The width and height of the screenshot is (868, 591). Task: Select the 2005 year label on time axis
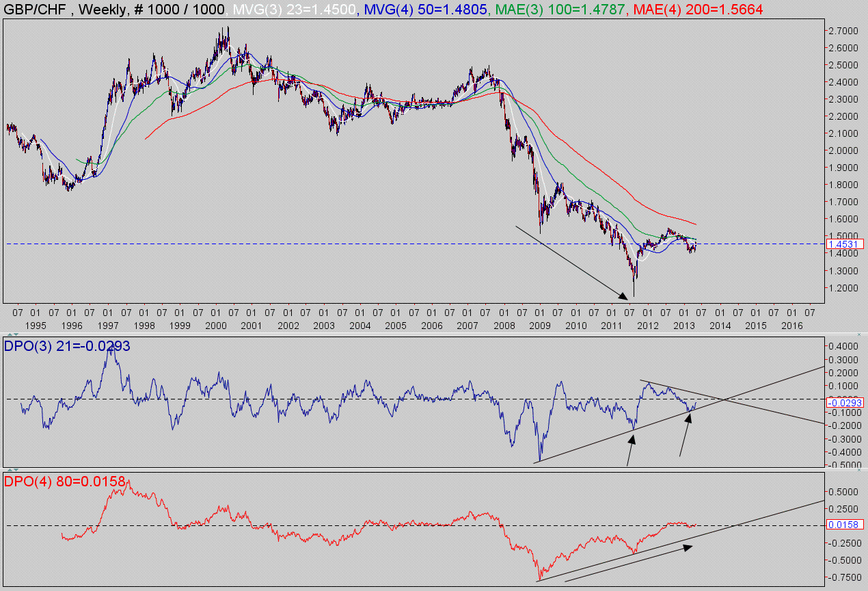pos(396,326)
